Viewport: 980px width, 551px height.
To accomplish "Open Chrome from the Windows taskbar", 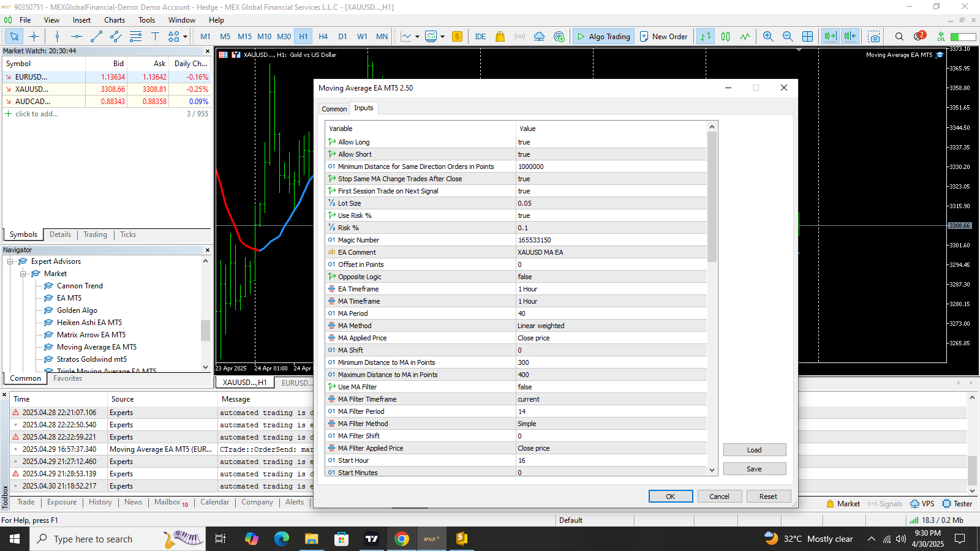I will pyautogui.click(x=402, y=539).
